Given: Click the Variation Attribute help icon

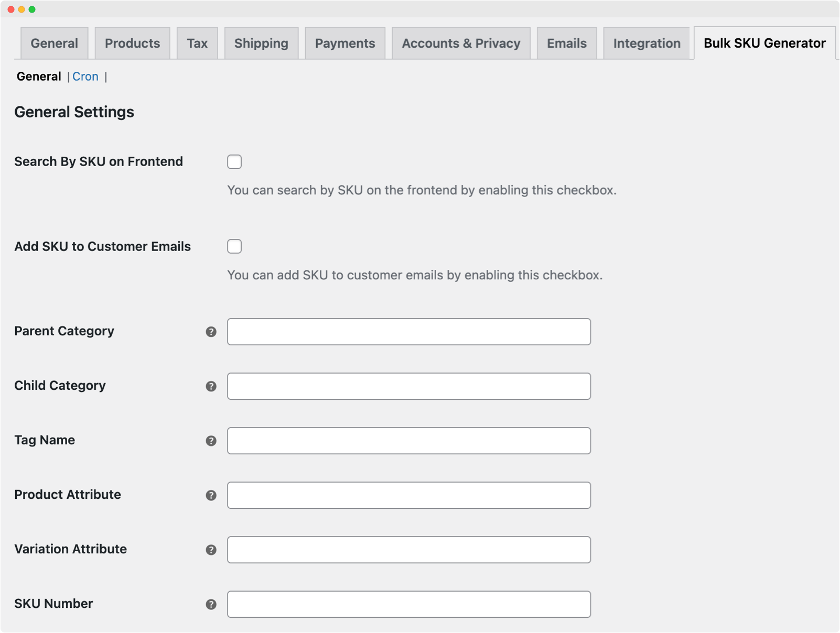Looking at the screenshot, I should 211,550.
